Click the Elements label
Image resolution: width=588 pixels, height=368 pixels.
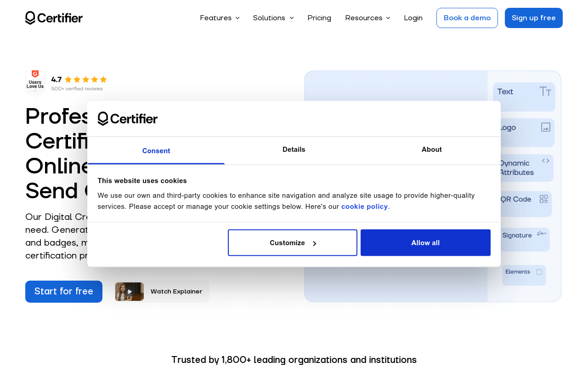point(518,272)
